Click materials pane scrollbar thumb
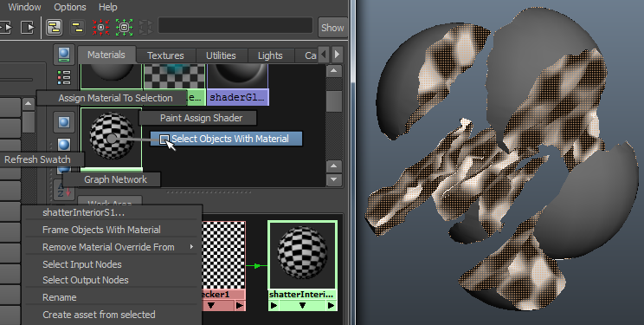644x325 pixels. pyautogui.click(x=334, y=101)
